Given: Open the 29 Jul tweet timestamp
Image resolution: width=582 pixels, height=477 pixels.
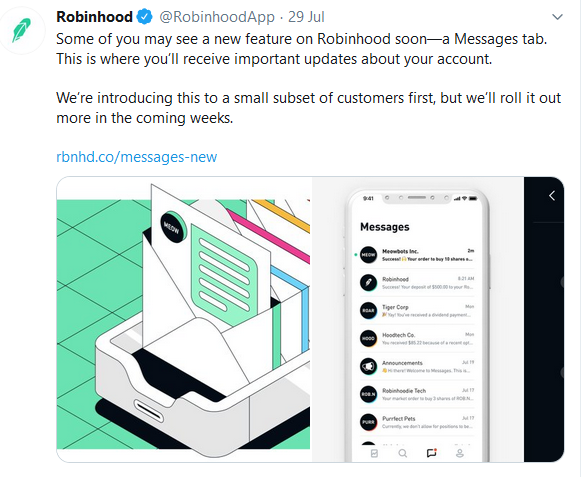Looking at the screenshot, I should (x=306, y=17).
